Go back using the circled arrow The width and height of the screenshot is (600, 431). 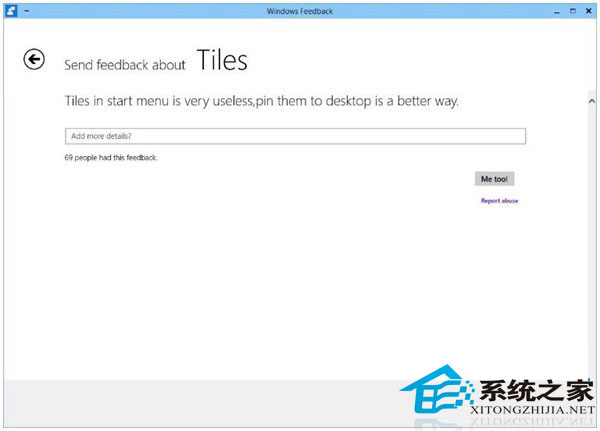(x=34, y=59)
